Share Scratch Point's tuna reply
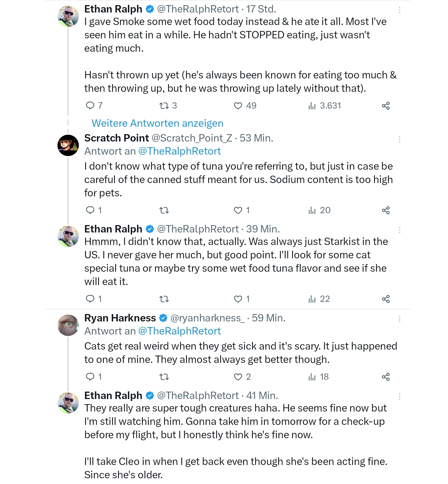Viewport: 448px width, 484px height. click(386, 210)
